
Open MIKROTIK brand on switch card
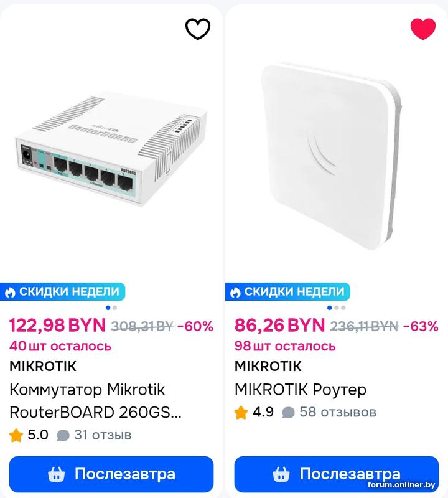(x=43, y=366)
